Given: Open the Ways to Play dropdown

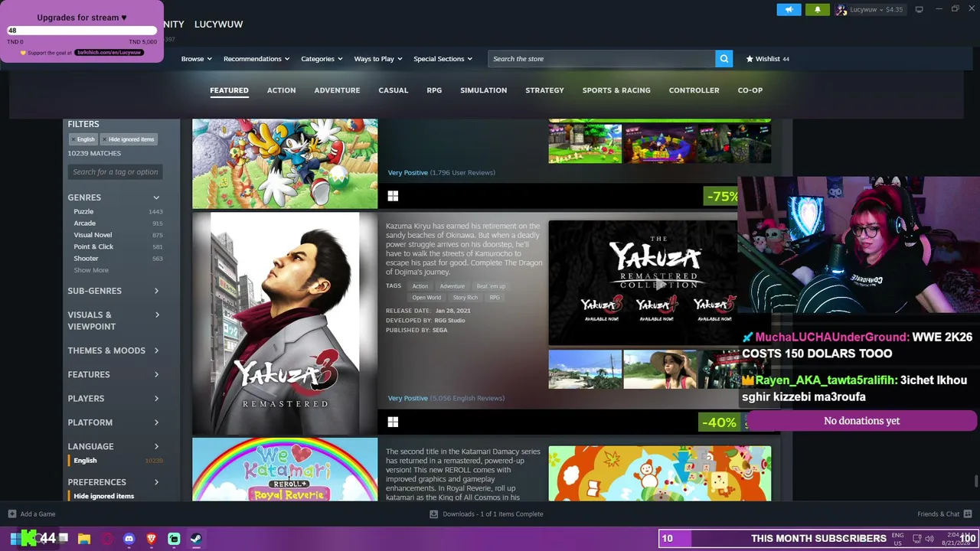Looking at the screenshot, I should (x=378, y=59).
